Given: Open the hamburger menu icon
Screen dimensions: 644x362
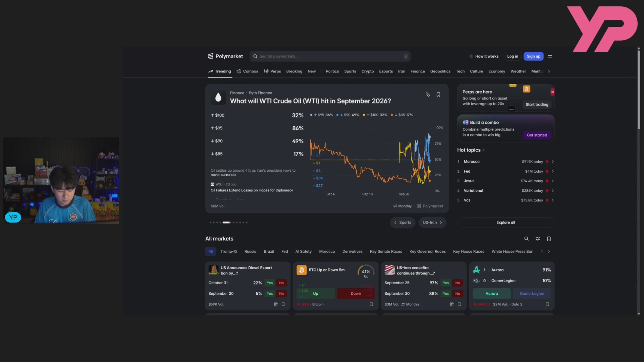Looking at the screenshot, I should [550, 56].
